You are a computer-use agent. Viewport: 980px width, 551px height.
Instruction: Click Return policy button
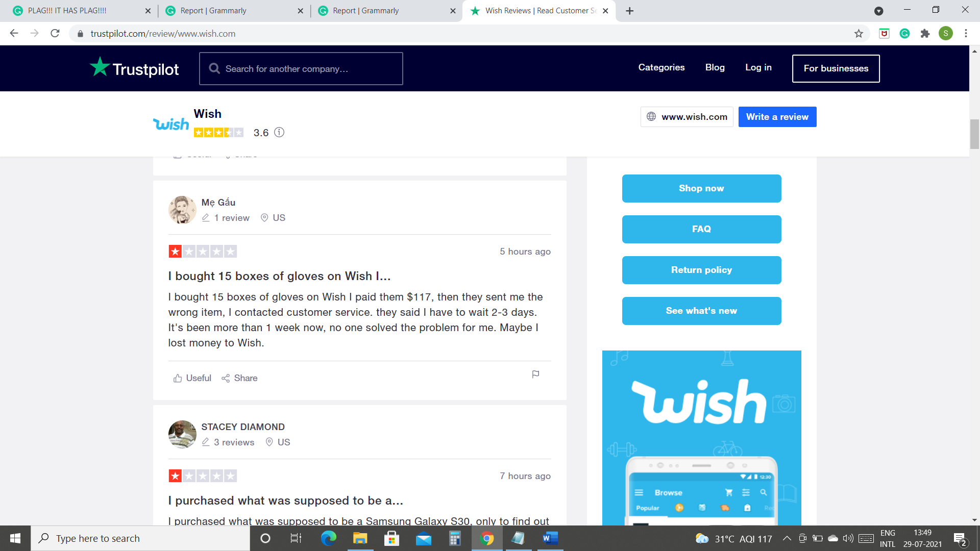(701, 270)
